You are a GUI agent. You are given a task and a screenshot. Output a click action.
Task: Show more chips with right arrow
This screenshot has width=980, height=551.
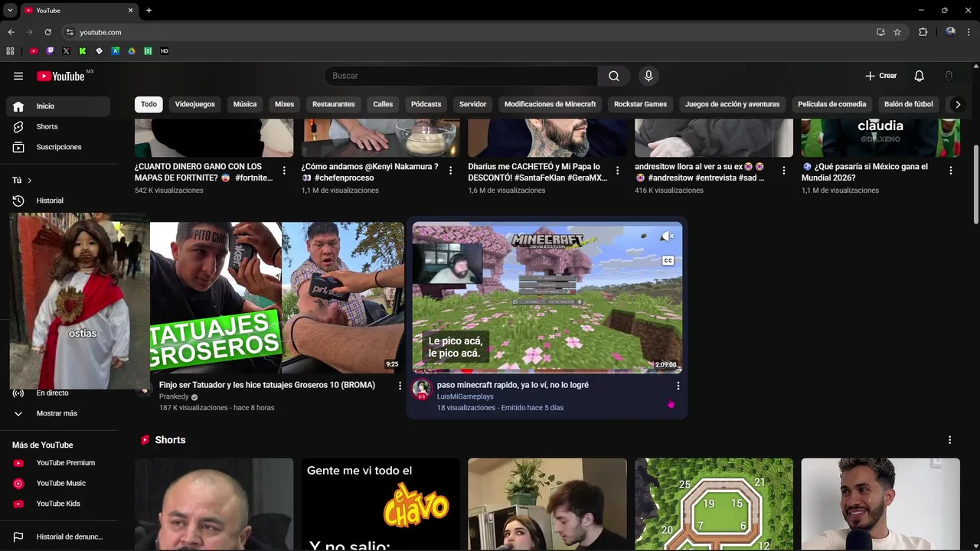[957, 104]
